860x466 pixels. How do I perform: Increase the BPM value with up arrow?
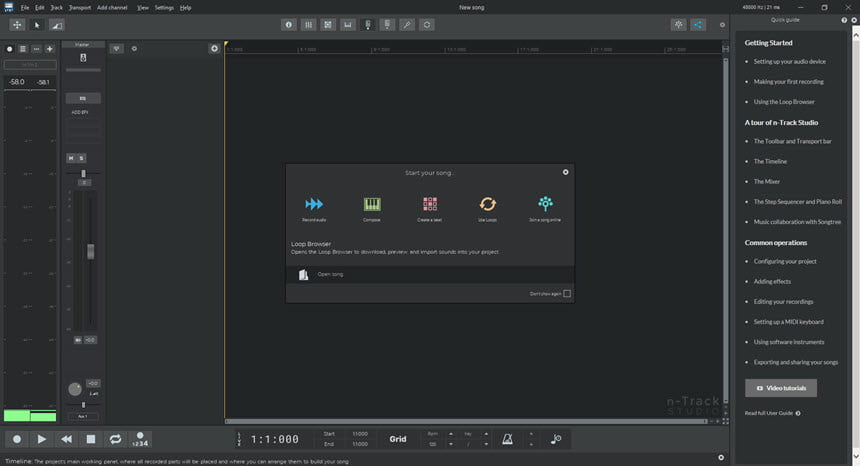pos(451,434)
